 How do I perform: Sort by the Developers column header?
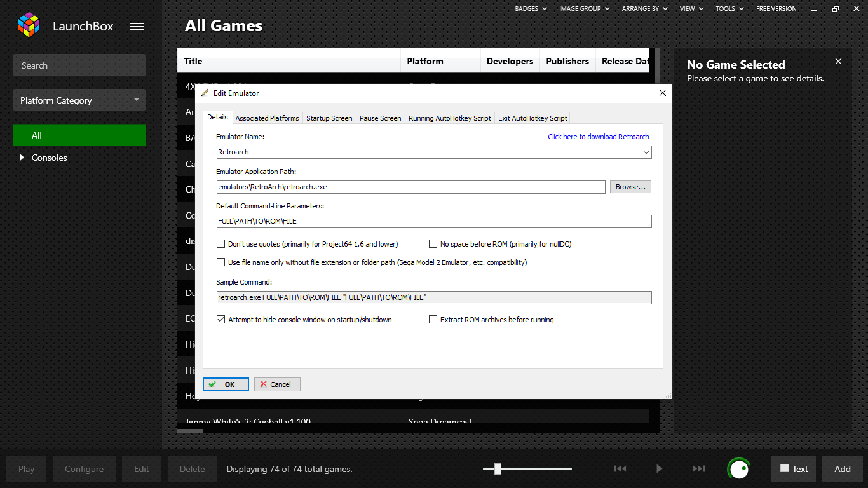(510, 61)
